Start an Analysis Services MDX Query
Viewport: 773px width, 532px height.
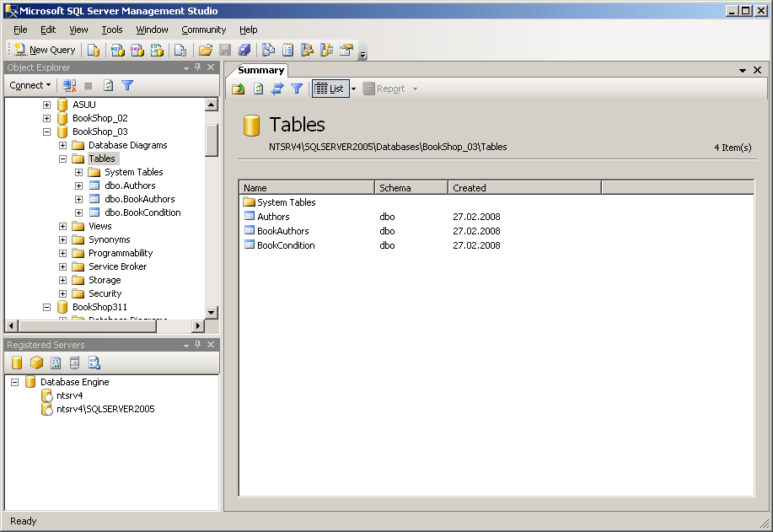tap(118, 50)
